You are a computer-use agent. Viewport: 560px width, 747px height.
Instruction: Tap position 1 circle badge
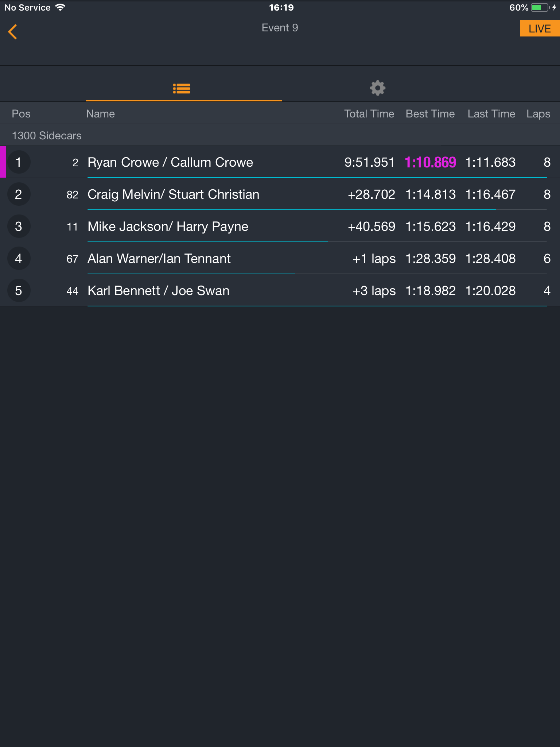tap(19, 162)
